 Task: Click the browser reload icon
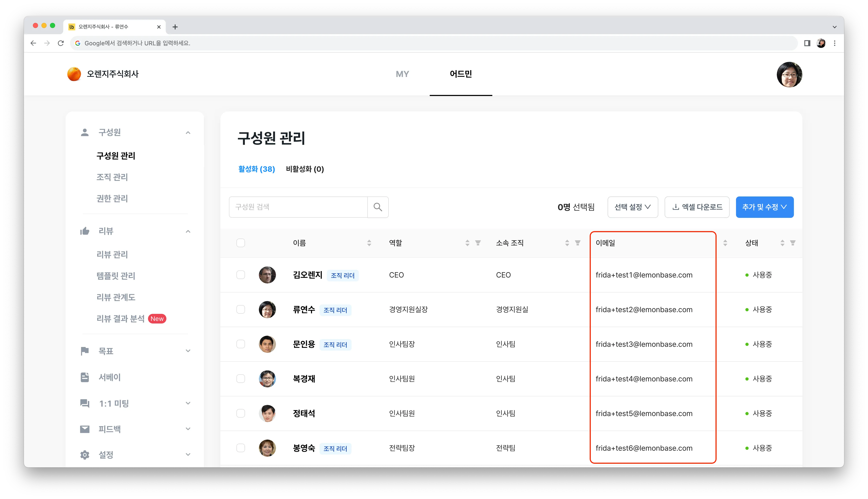(61, 43)
